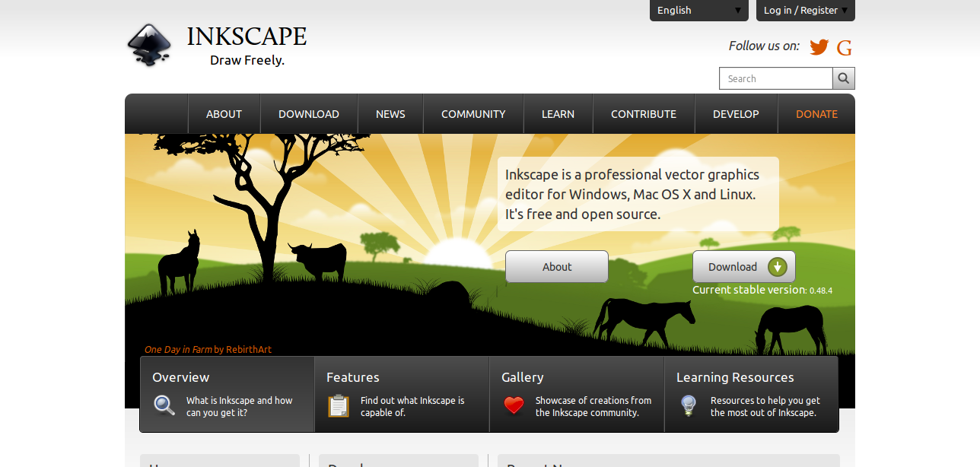980x467 pixels.
Task: Open the English language dropdown
Action: click(699, 11)
